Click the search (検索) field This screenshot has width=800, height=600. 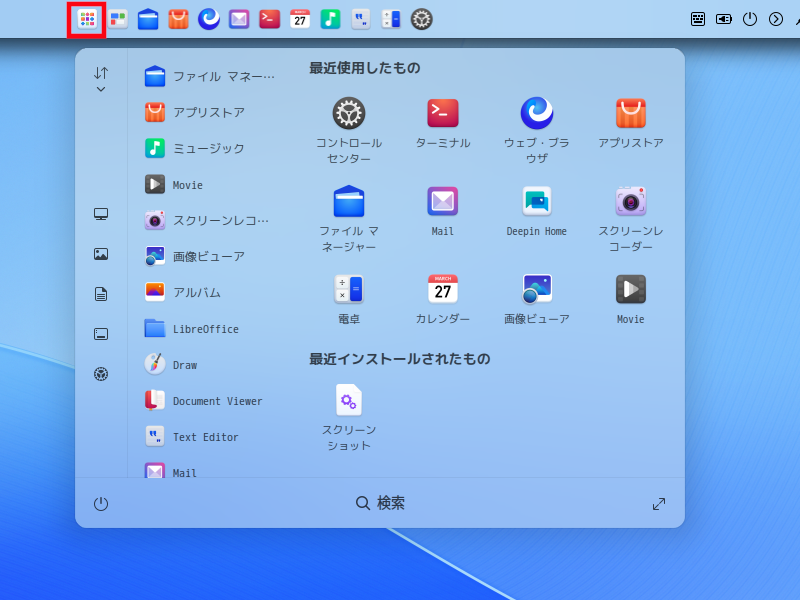381,504
